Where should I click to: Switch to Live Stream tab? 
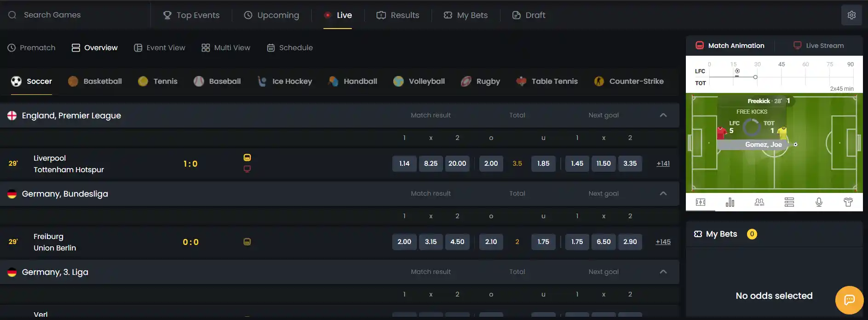click(x=819, y=46)
